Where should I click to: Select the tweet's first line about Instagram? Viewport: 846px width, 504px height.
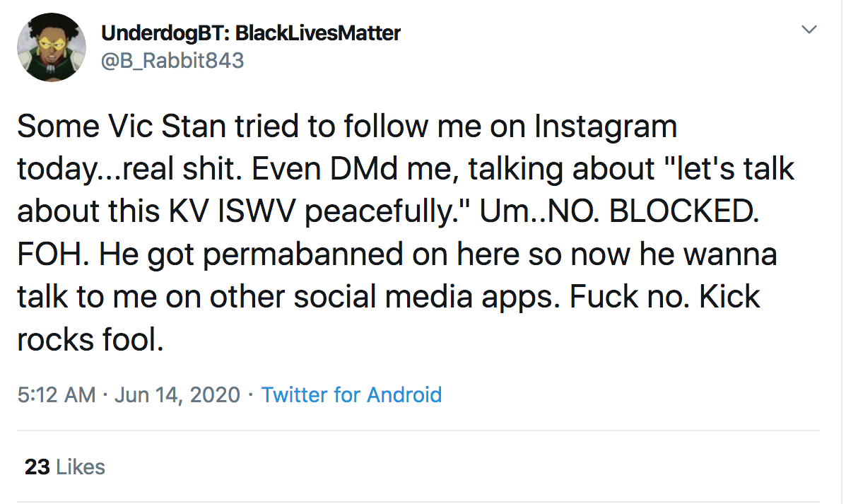(x=347, y=127)
